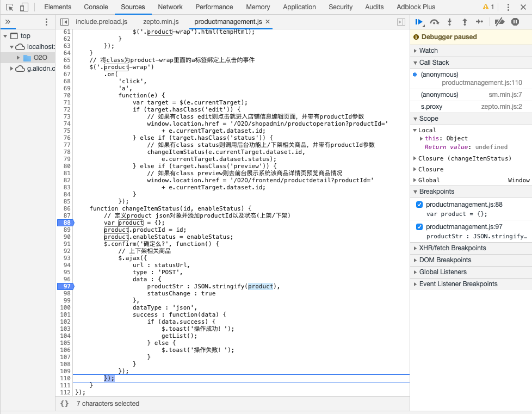Open the zepto.min.js file tab
Image resolution: width=532 pixels, height=414 pixels.
tap(160, 22)
